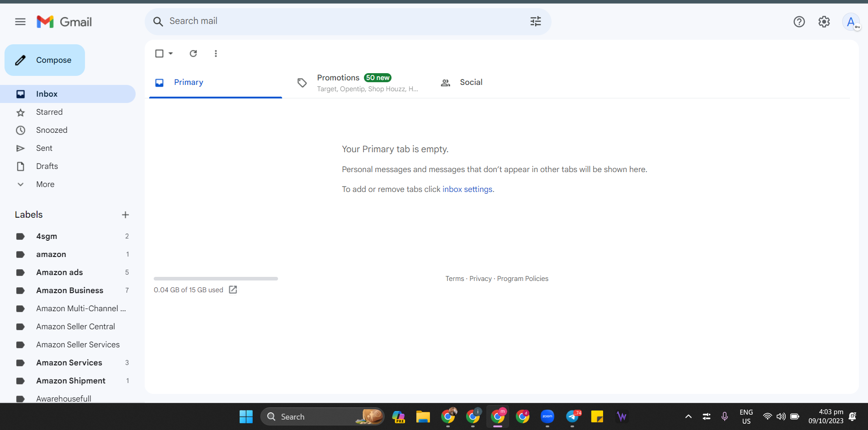Click the Windows taskbar Search box
The width and height of the screenshot is (868, 430).
pyautogui.click(x=322, y=416)
